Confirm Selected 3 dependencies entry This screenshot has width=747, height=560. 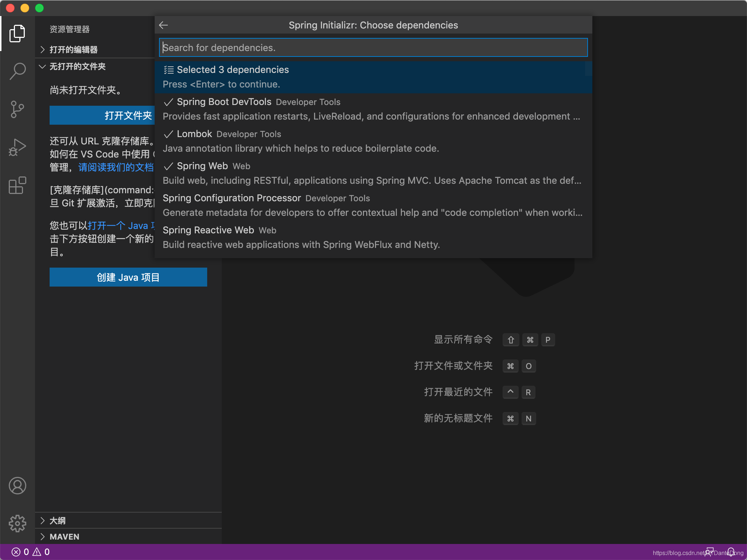(373, 77)
